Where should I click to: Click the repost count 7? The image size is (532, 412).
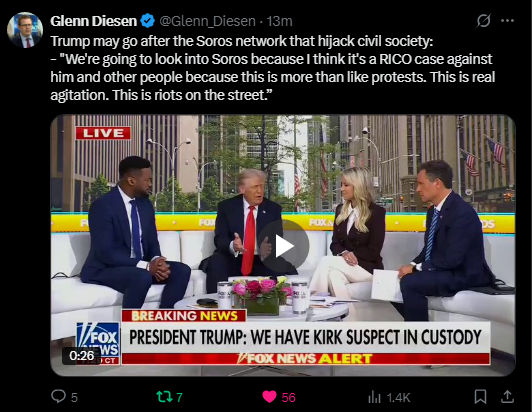click(x=179, y=397)
